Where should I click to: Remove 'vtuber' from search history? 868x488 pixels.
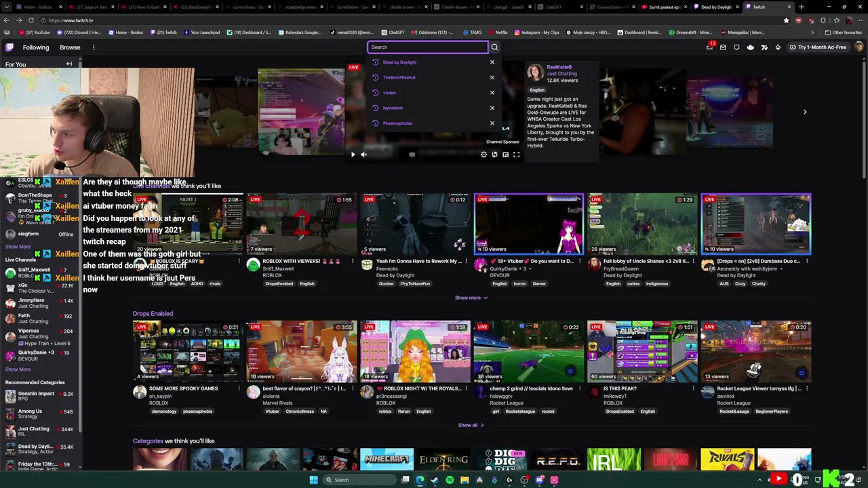(492, 93)
